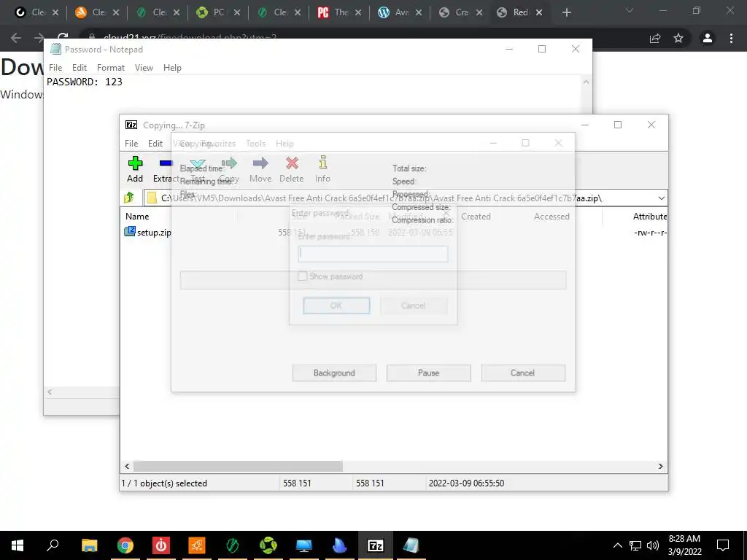
Task: Click the Name column header
Action: pyautogui.click(x=137, y=216)
